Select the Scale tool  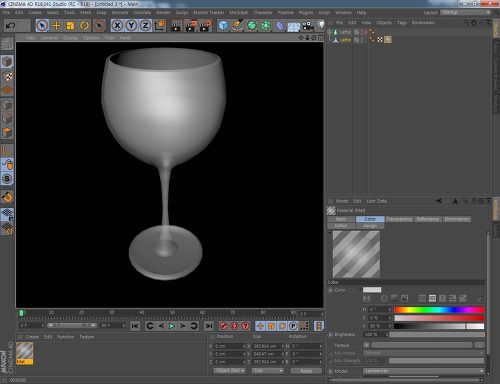[70, 26]
